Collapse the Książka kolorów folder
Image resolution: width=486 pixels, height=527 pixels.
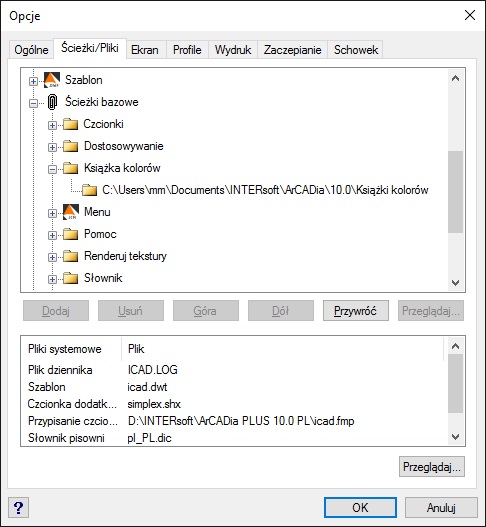[x=52, y=169]
